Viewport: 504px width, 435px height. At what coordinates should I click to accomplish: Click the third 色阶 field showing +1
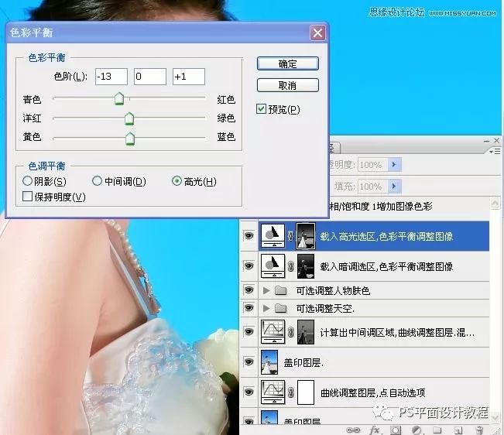click(189, 77)
